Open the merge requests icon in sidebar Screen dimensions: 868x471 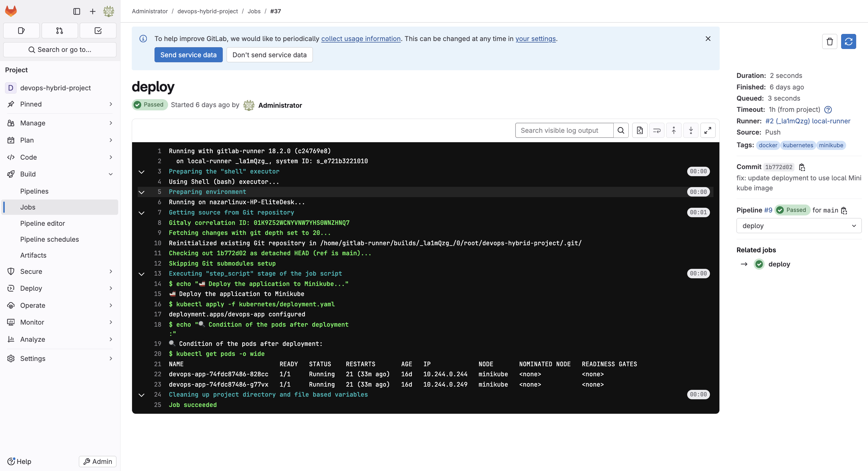point(59,31)
